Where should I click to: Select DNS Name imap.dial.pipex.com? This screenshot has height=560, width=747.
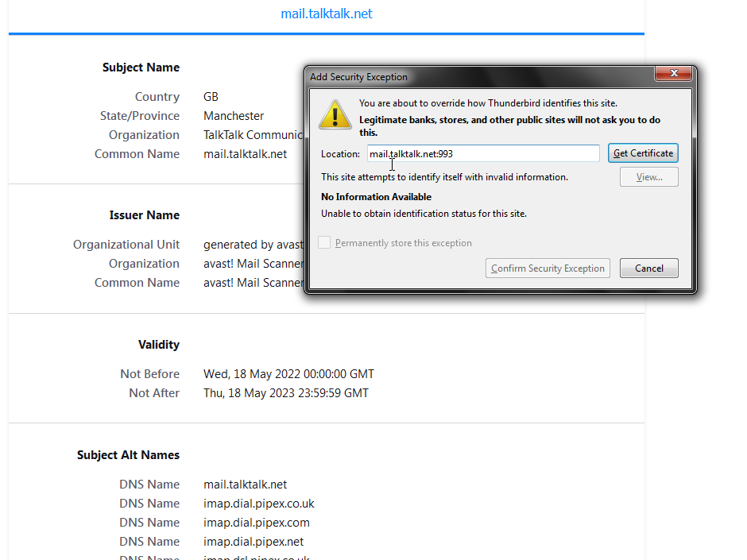coord(257,523)
